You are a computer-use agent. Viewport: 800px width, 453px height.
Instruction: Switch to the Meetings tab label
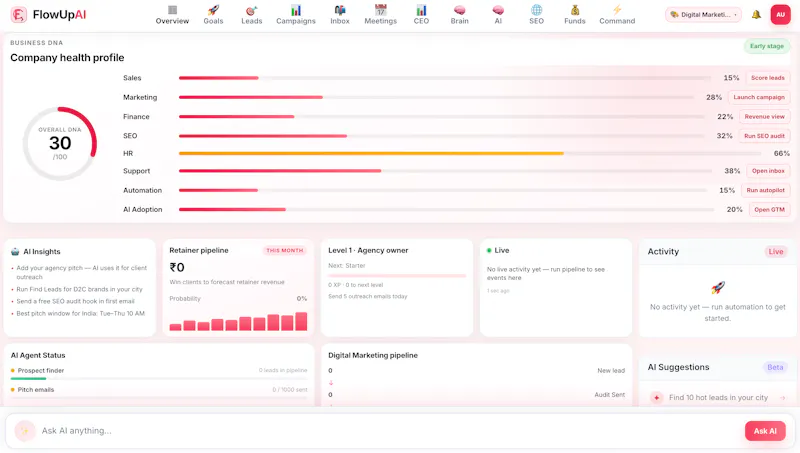(x=381, y=21)
